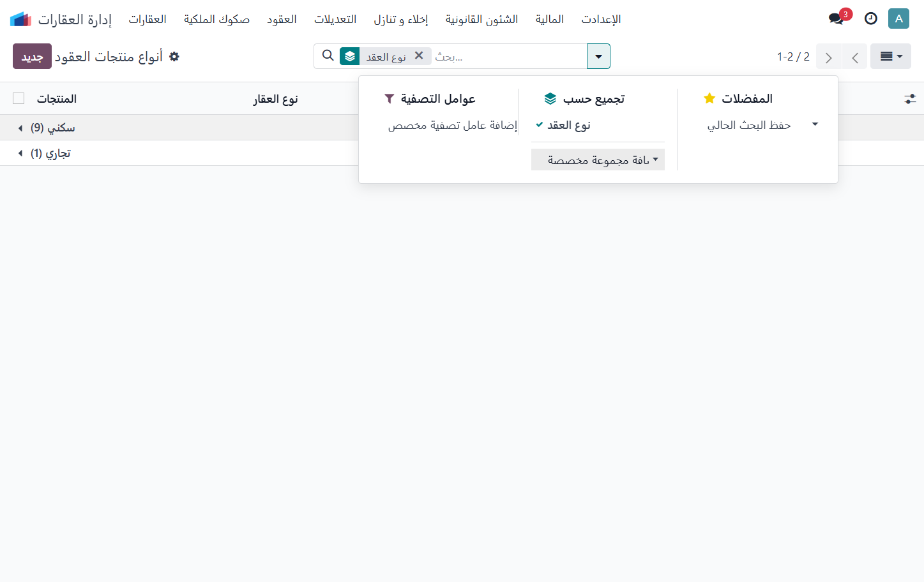The width and height of the screenshot is (924, 582).
Task: Open the التعديلات menu
Action: pyautogui.click(x=335, y=19)
